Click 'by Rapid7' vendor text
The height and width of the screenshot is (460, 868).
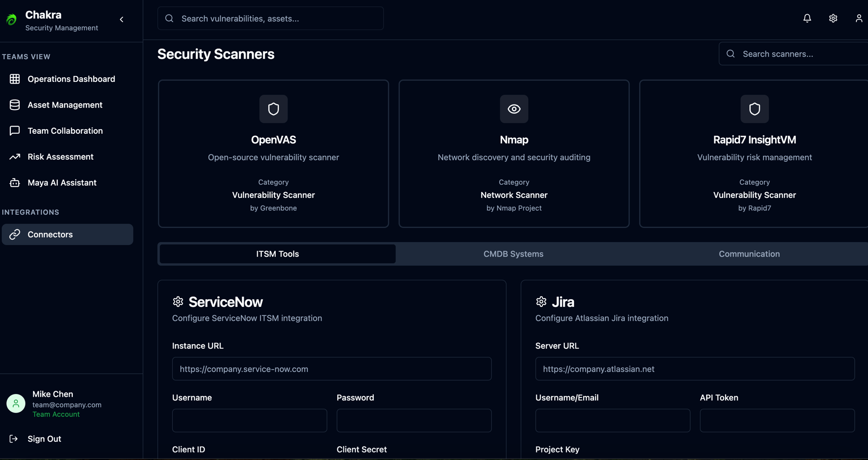click(755, 208)
